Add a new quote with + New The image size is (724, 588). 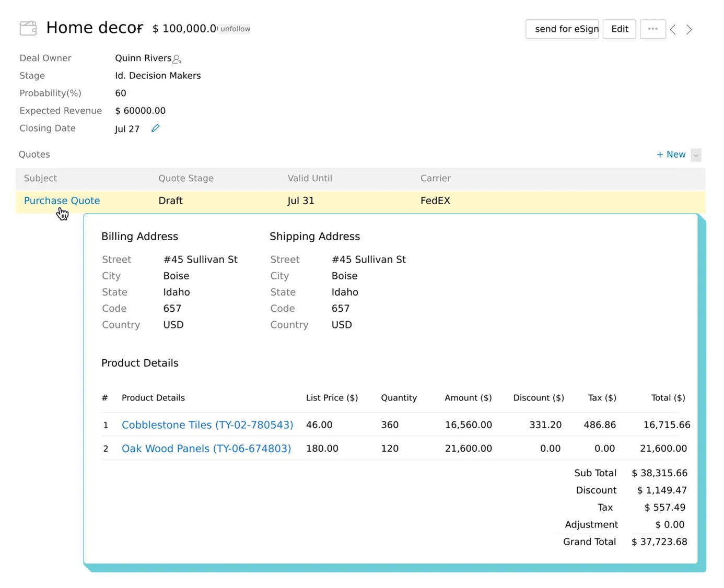tap(671, 155)
